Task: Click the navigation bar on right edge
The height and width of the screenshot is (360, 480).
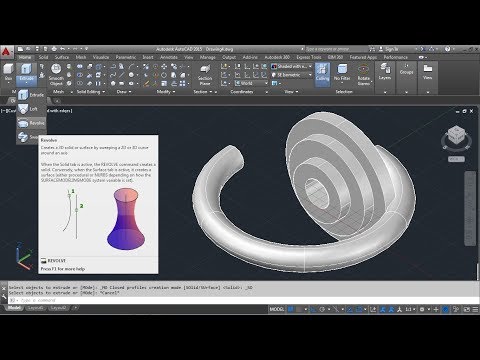Action: (470, 209)
